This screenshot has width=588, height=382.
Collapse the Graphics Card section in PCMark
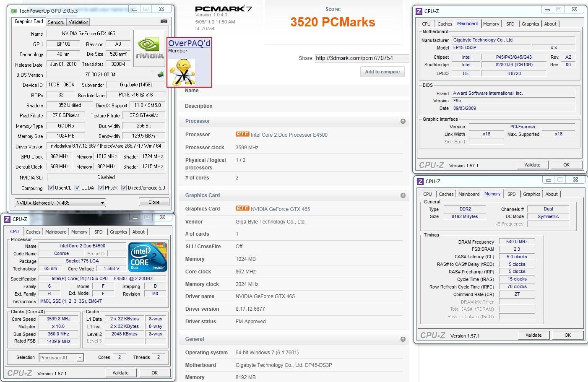click(403, 195)
